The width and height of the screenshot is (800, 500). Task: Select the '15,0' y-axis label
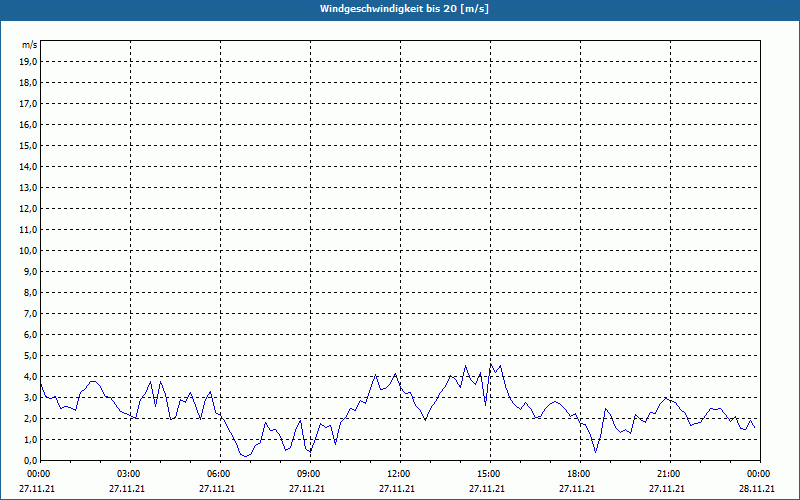pos(28,145)
